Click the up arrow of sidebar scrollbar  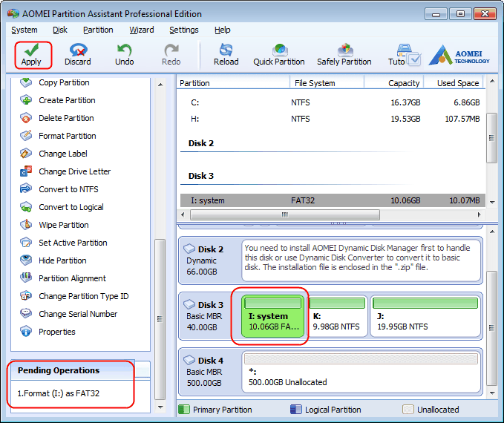(x=160, y=85)
